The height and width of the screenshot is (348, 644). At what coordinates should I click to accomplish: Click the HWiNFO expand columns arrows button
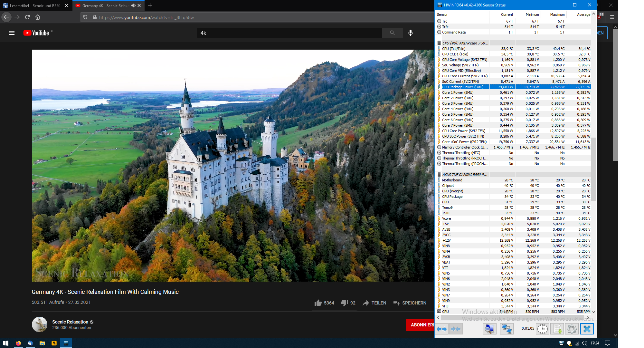tap(442, 329)
